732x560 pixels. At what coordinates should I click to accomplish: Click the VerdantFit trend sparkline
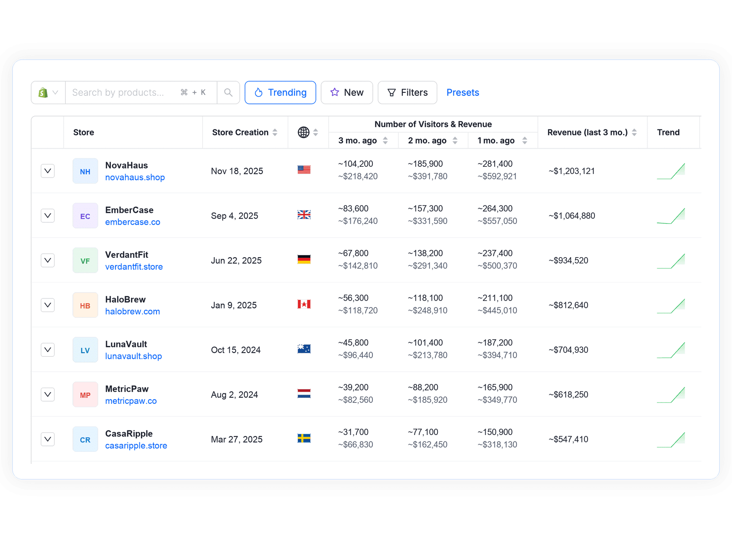[x=671, y=260]
